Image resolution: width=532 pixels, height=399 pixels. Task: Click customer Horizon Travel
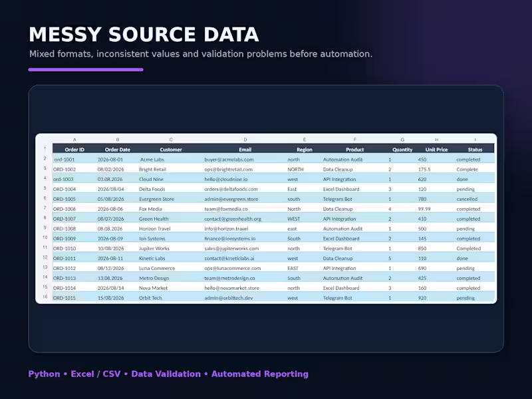coord(155,229)
